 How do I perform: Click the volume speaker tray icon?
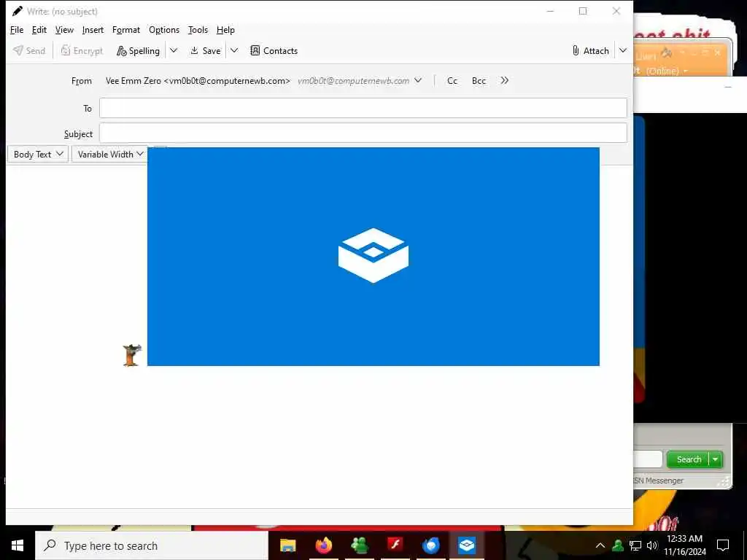[x=652, y=545]
